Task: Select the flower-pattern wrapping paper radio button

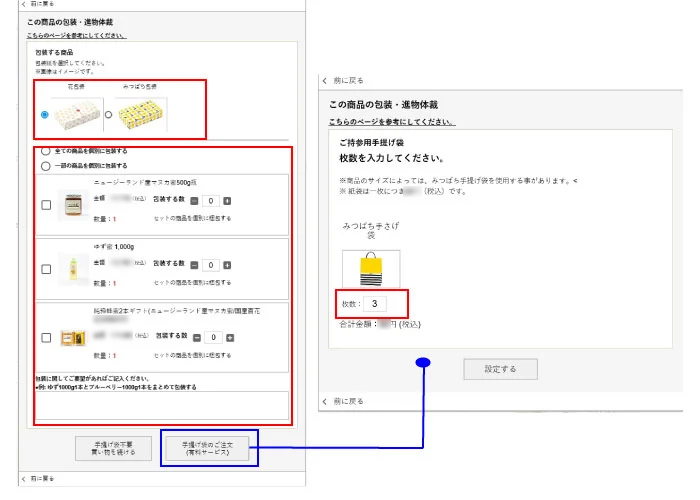Action: click(x=44, y=115)
